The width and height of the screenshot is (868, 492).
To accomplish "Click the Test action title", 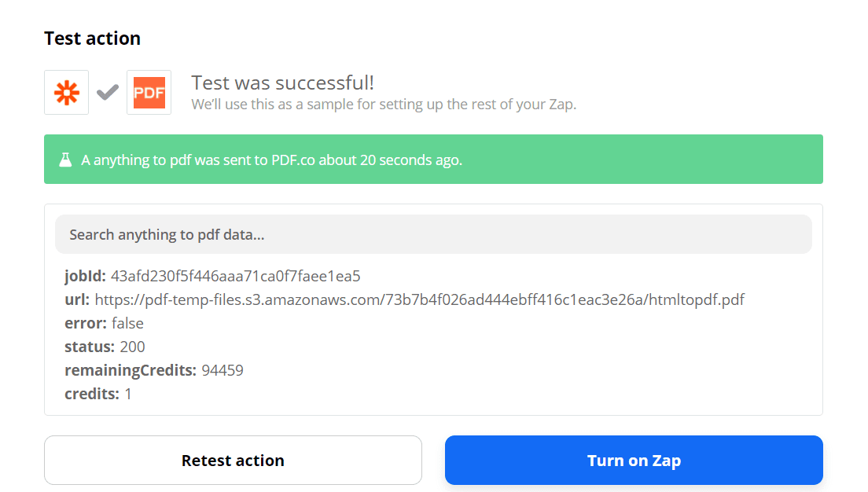I will click(x=92, y=38).
